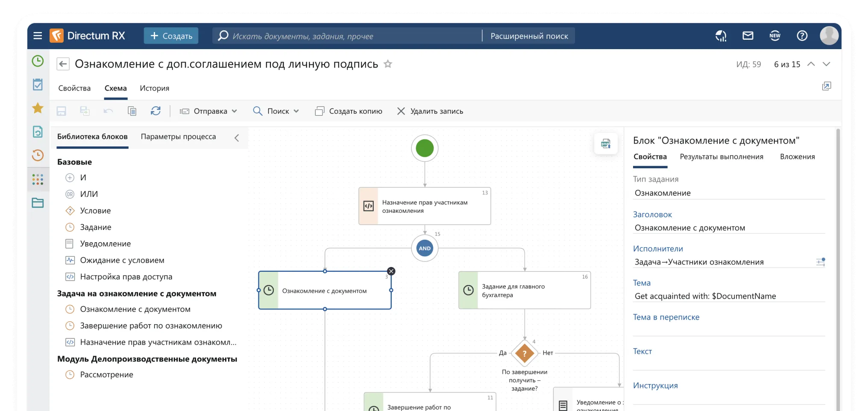Click the Создать button
Image resolution: width=868 pixels, height=411 pixels.
171,36
